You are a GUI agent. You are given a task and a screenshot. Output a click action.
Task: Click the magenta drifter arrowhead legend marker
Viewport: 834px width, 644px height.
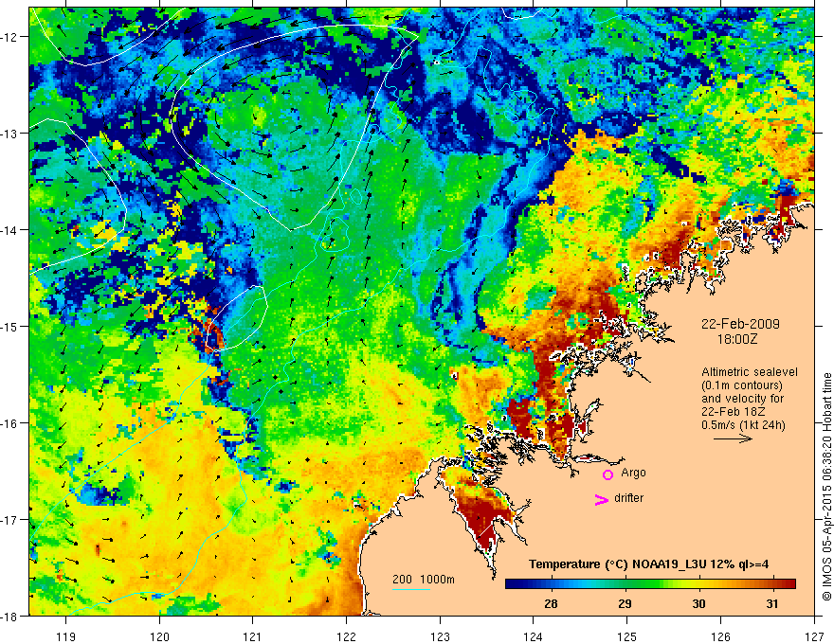602,500
